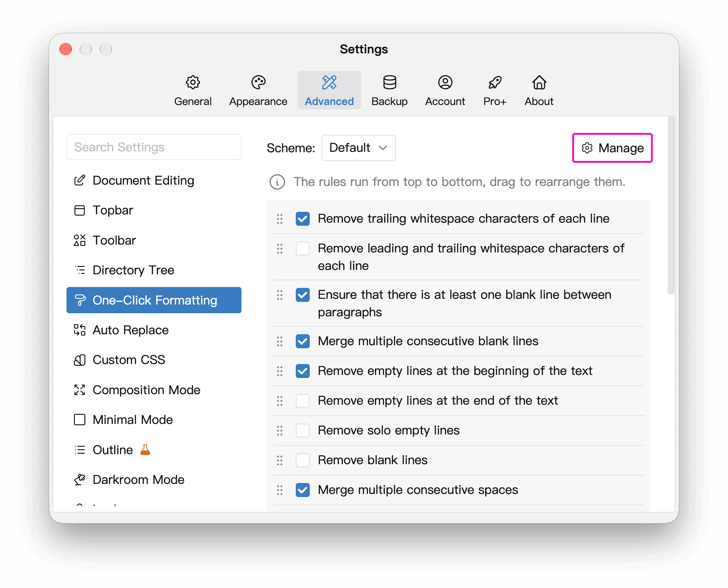Toggle Remove empty lines at the beginning
Screen dimensions: 728x588
click(303, 371)
